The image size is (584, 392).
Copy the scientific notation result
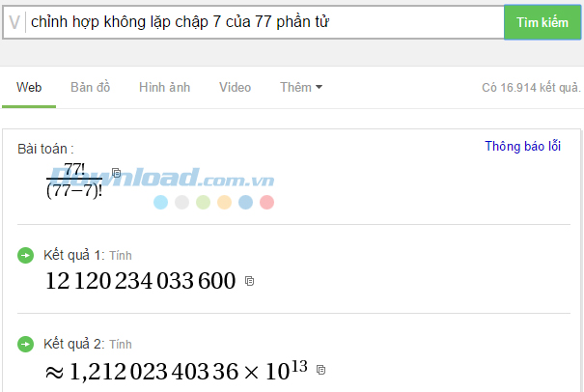[320, 370]
